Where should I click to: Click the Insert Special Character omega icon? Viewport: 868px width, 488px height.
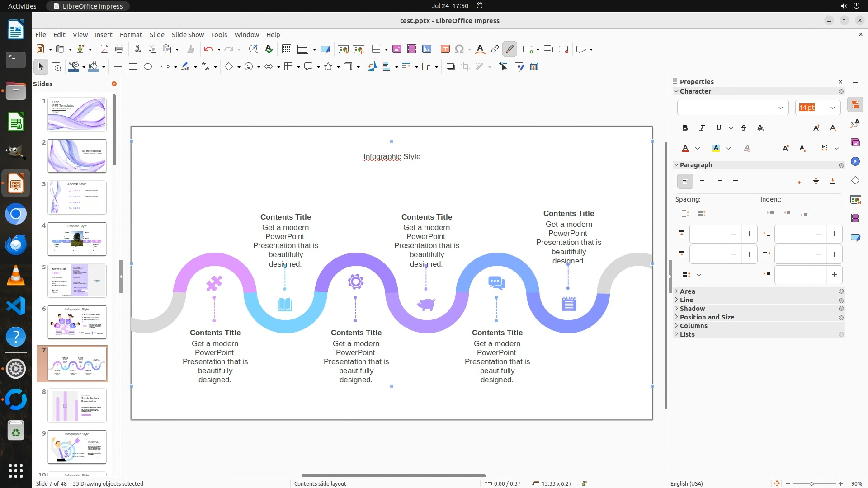(459, 49)
